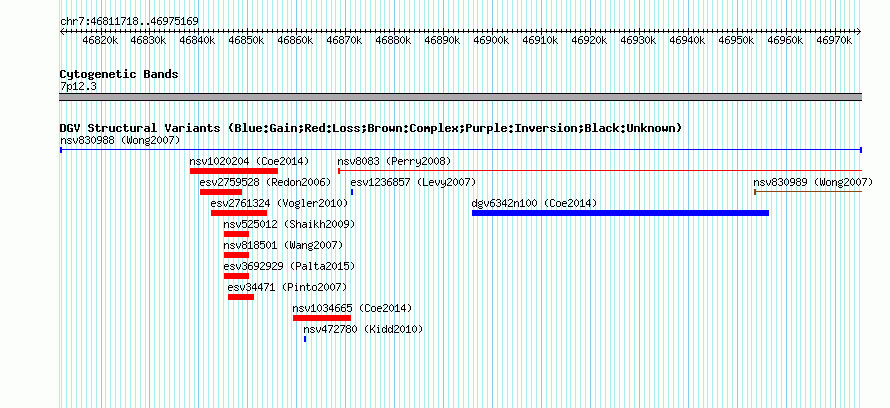This screenshot has height=408, width=890.
Task: Select the red nsv1034665 loss bar
Action: [322, 318]
